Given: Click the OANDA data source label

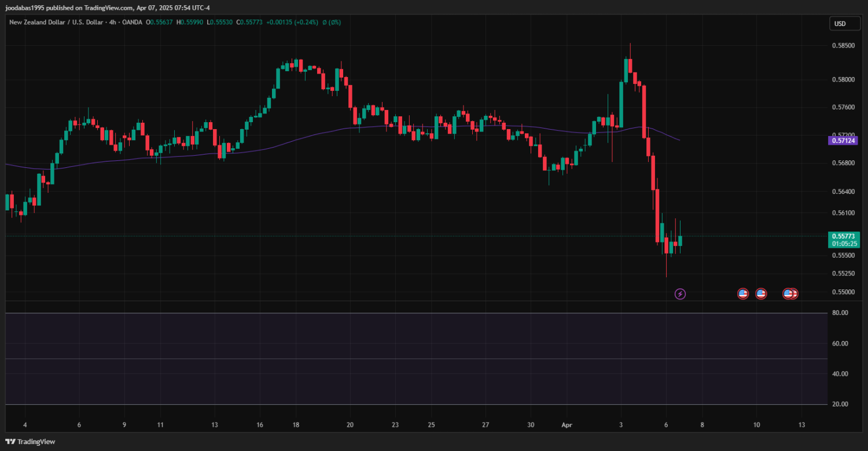Looking at the screenshot, I should click(x=132, y=22).
